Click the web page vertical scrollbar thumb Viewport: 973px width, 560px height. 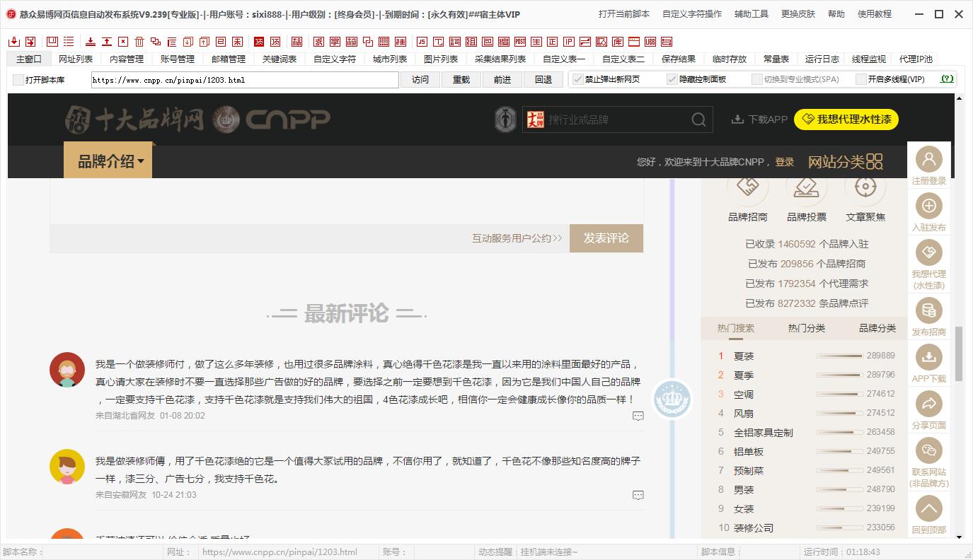pyautogui.click(x=959, y=354)
